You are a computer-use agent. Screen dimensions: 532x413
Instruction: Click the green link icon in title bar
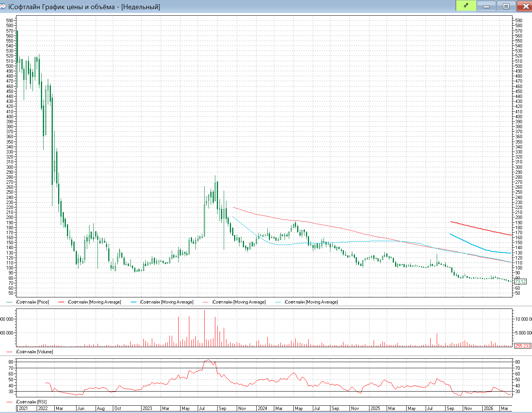coord(466,6)
